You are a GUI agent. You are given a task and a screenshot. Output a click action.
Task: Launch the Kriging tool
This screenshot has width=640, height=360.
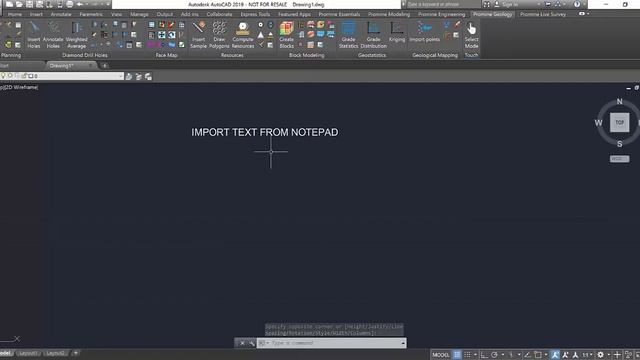(x=397, y=33)
